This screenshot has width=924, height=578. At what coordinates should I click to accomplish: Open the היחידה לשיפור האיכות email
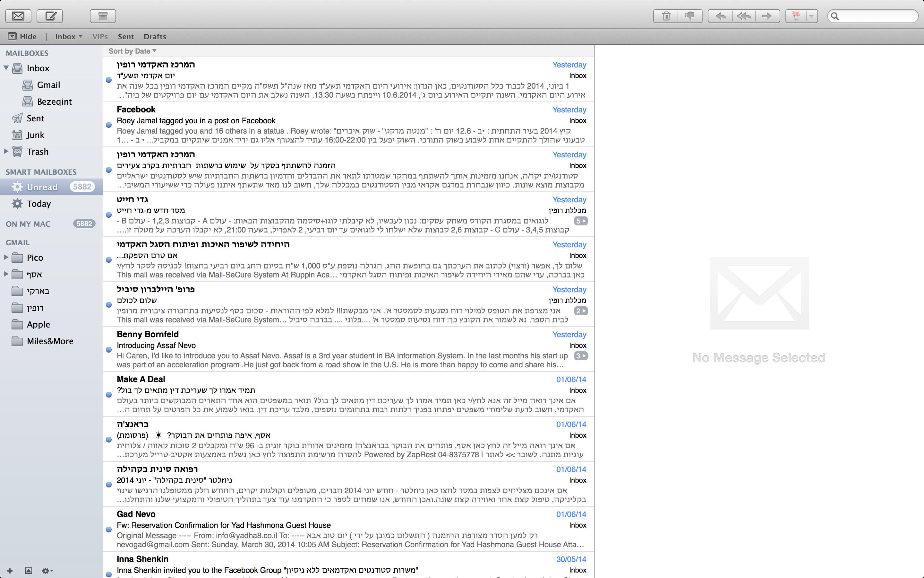tap(349, 259)
